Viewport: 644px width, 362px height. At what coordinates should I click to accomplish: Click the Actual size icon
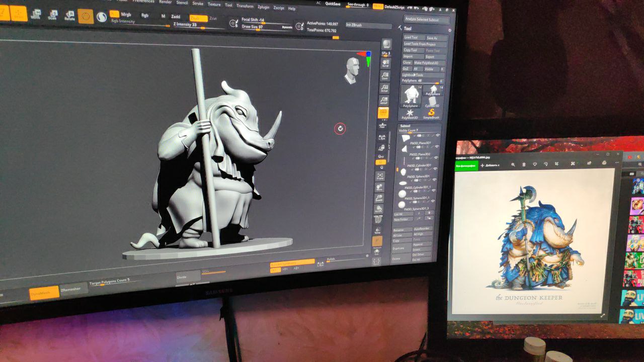pos(384,88)
